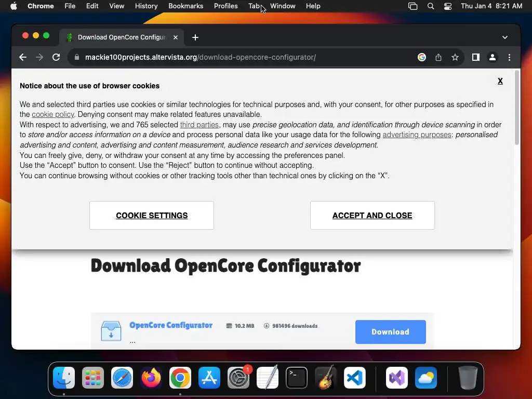This screenshot has width=532, height=399.
Task: Open the Bookmarks menu
Action: point(185,6)
